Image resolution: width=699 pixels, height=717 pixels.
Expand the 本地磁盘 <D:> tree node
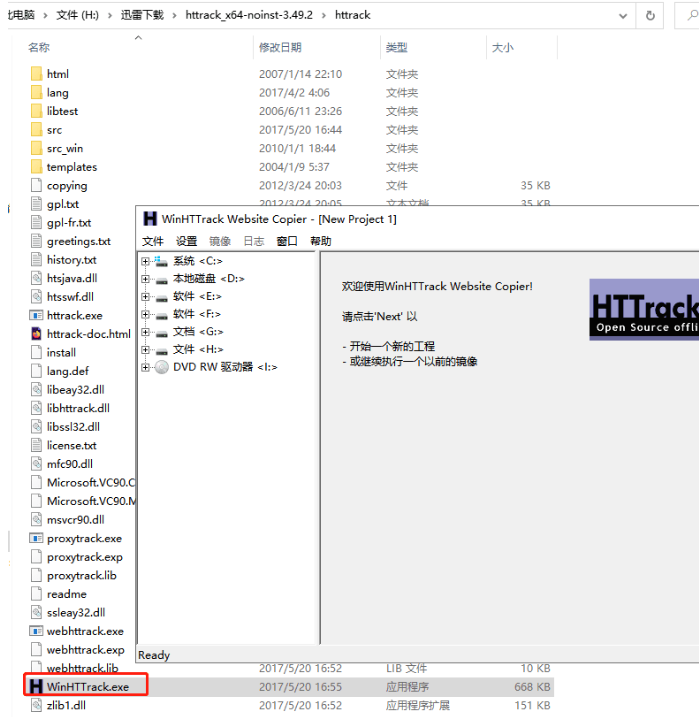click(146, 279)
